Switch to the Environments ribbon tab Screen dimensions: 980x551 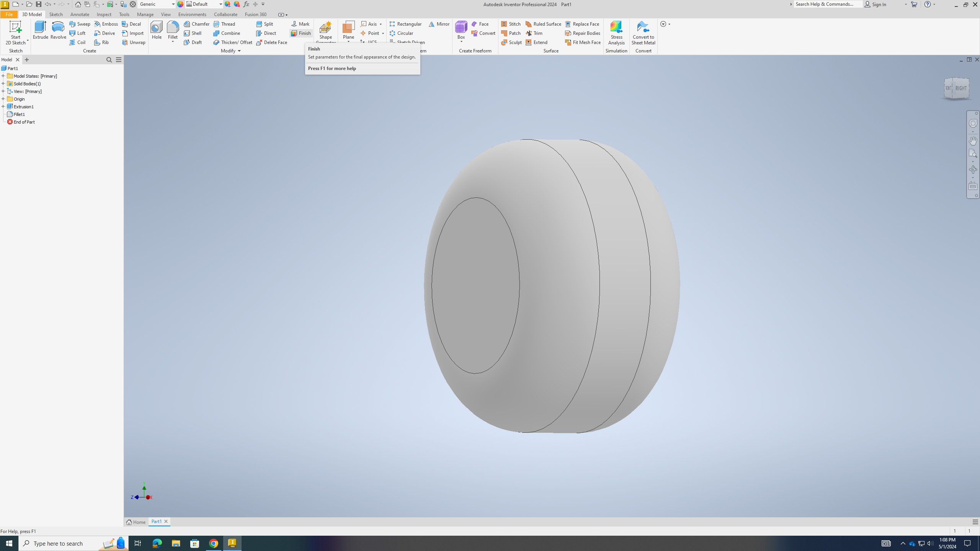192,14
